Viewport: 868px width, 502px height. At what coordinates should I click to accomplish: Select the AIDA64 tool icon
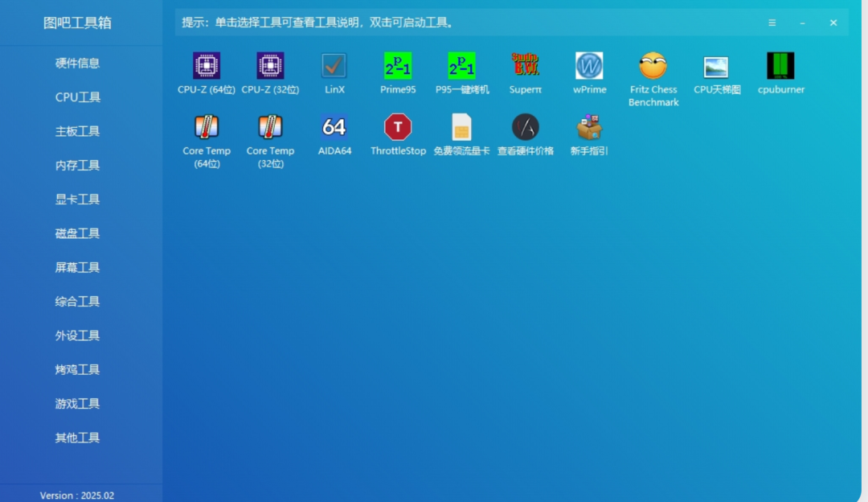pyautogui.click(x=334, y=127)
